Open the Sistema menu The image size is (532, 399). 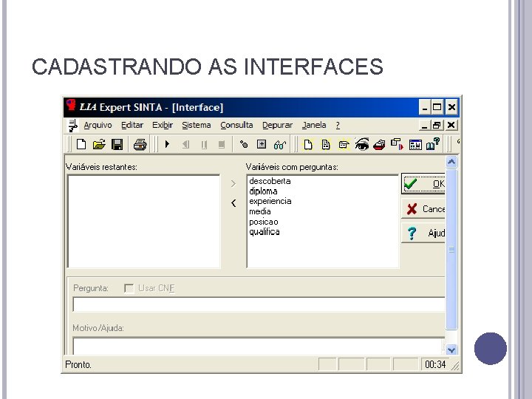point(196,125)
